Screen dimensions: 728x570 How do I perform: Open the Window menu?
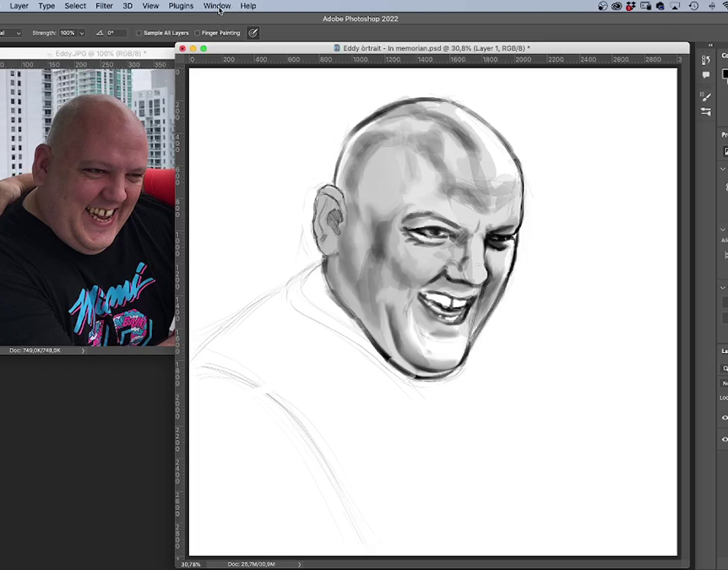click(x=217, y=6)
